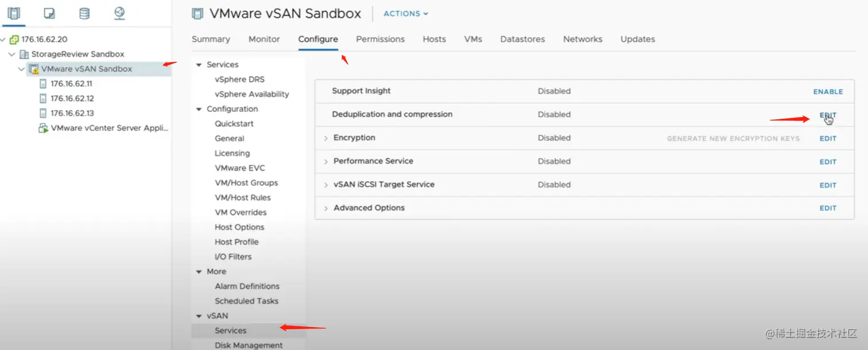Select the Configure tab
The image size is (868, 350).
318,39
